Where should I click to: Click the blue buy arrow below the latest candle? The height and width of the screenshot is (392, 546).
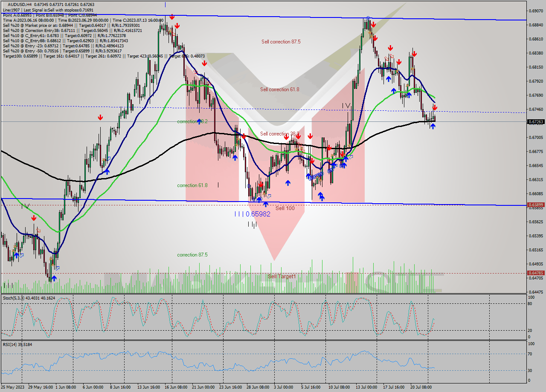pos(433,126)
